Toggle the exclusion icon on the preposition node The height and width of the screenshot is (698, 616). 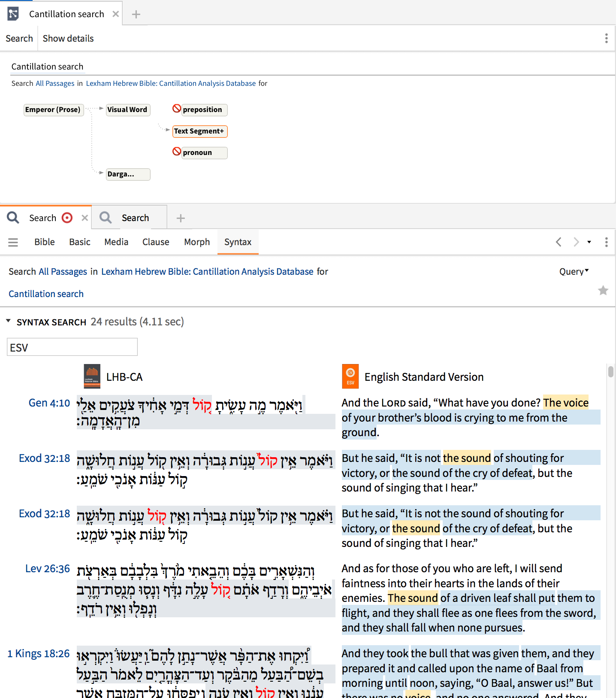pyautogui.click(x=177, y=109)
